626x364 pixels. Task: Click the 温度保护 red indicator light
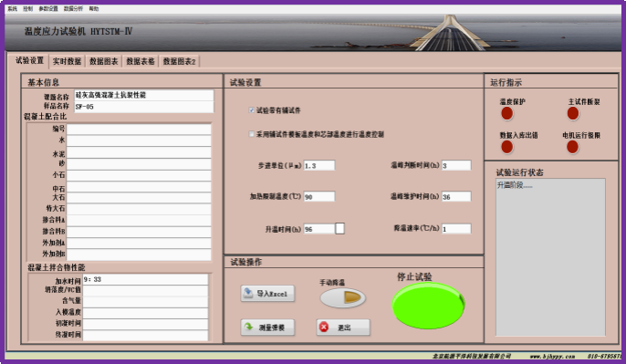point(507,114)
